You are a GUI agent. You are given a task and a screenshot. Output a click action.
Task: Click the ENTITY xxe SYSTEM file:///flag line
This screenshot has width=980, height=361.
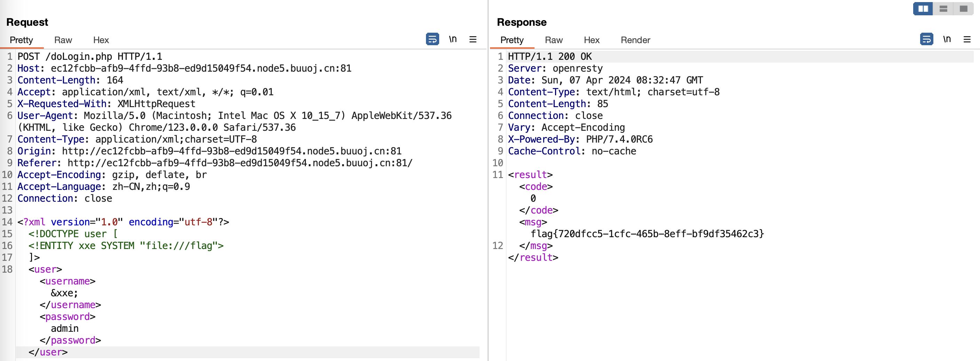coord(126,246)
